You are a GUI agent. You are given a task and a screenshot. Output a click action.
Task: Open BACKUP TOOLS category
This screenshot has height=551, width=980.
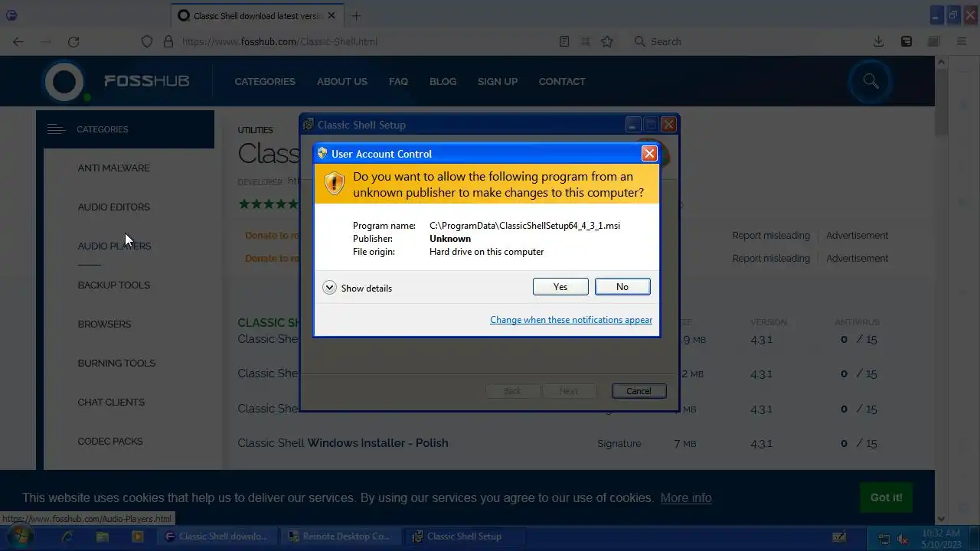pyautogui.click(x=113, y=285)
